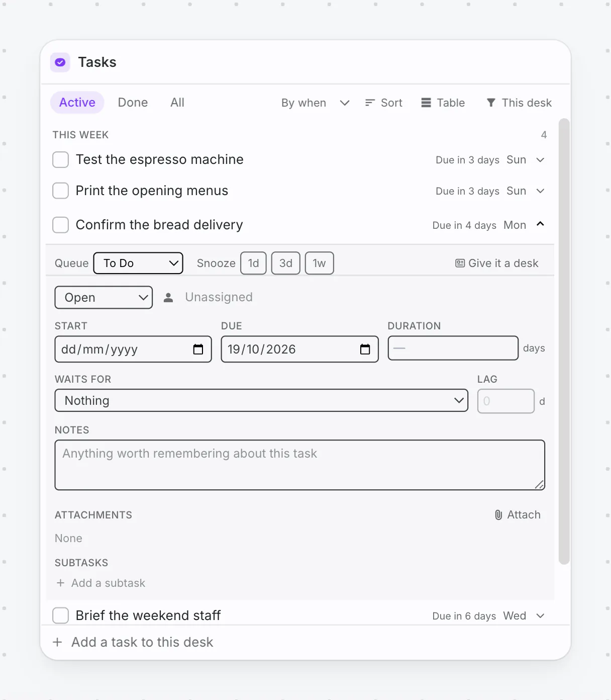Switch to the Active tab
Viewport: 611px width, 700px height.
(77, 103)
